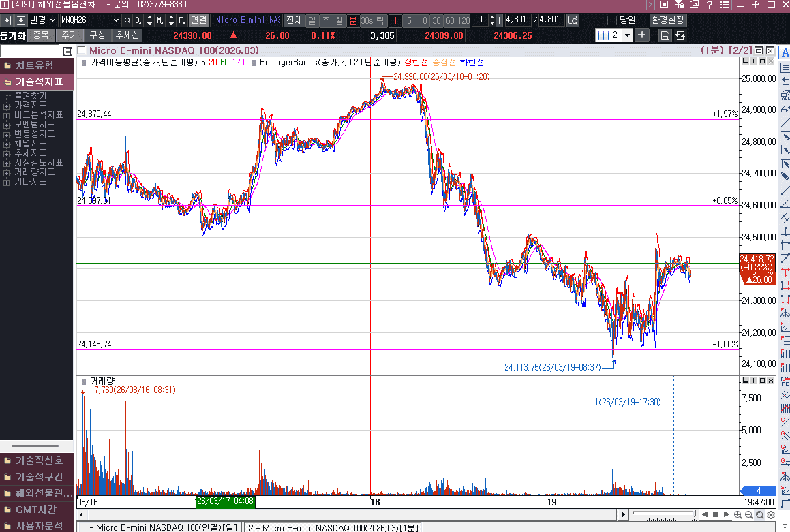Click the save chart floppy disk icon
790x532 pixels.
click(665, 35)
